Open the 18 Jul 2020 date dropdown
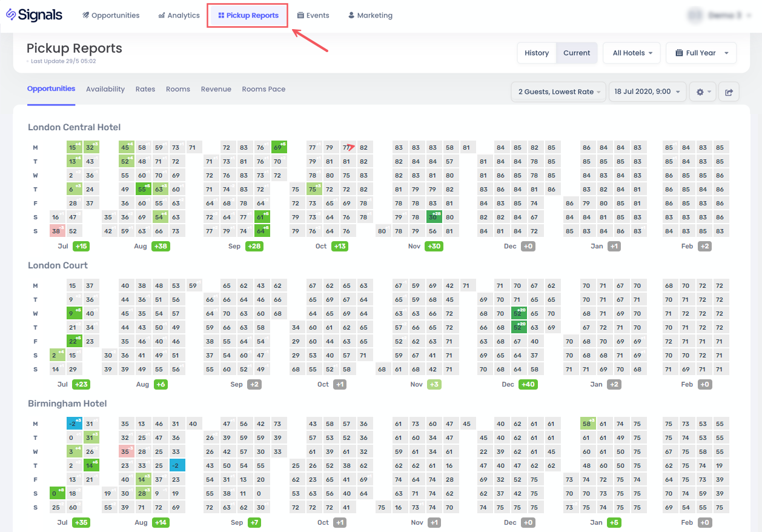 click(646, 91)
